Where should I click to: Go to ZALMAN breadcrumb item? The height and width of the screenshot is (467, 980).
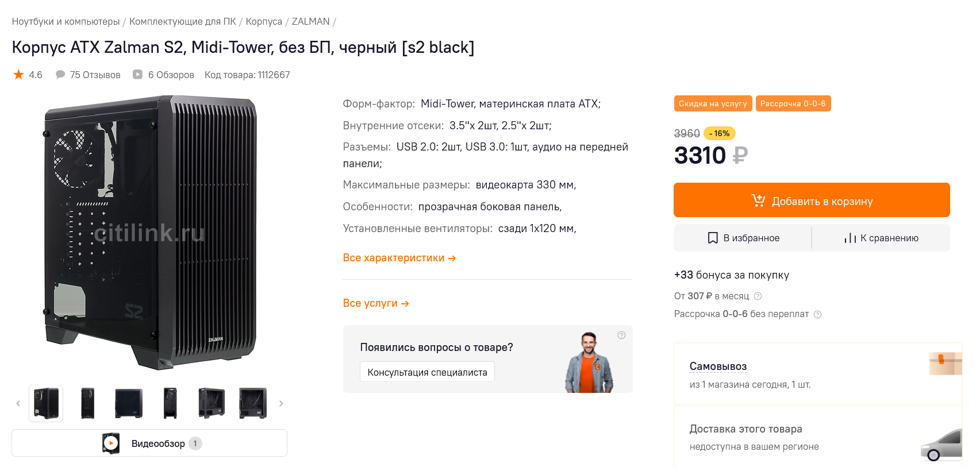coord(310,21)
